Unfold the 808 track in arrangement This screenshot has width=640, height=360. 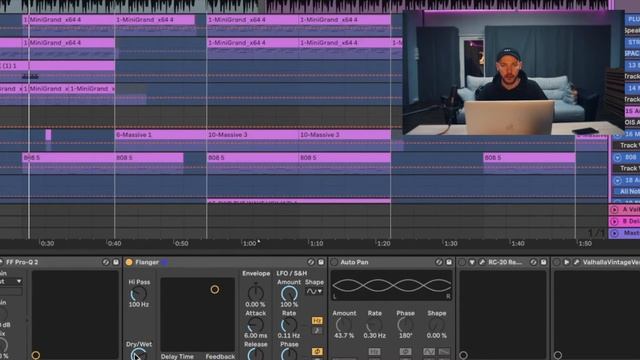pos(618,158)
